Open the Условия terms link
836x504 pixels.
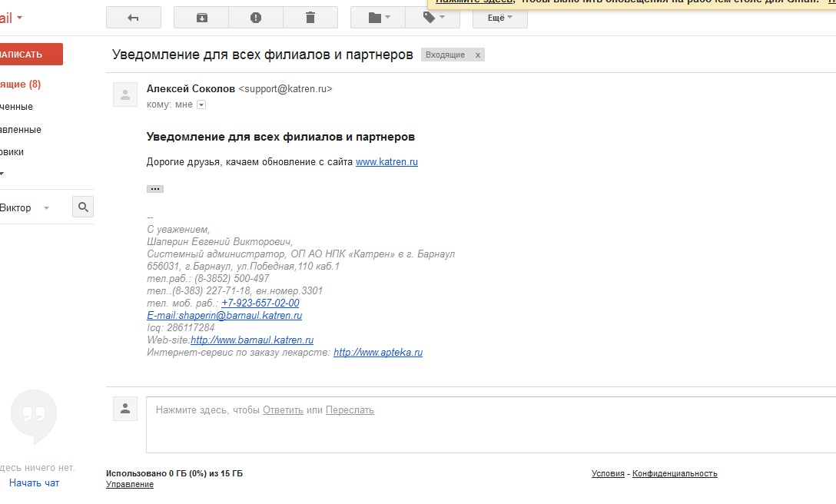pyautogui.click(x=608, y=473)
